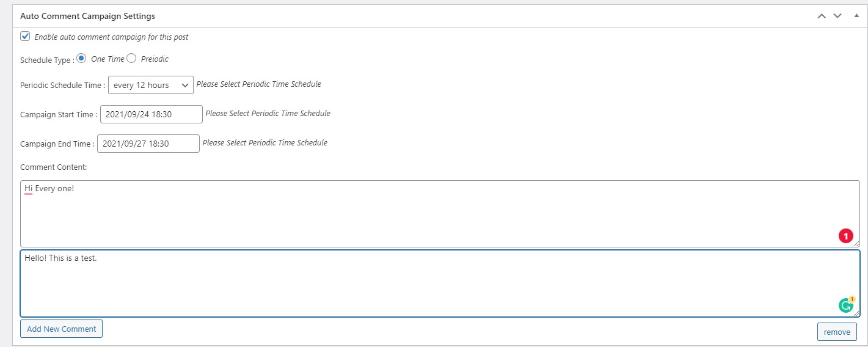Uncheck Enable auto comment campaign checkbox
This screenshot has width=868, height=347.
point(25,36)
